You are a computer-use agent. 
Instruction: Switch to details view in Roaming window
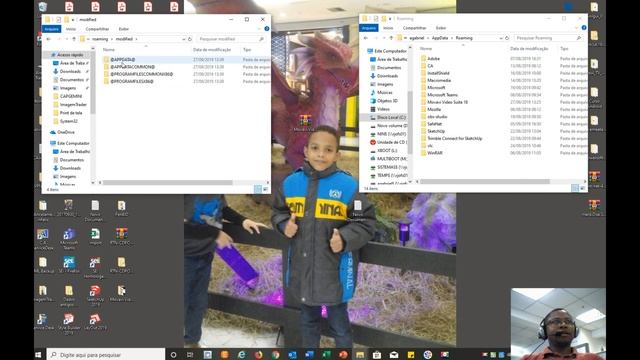point(575,188)
